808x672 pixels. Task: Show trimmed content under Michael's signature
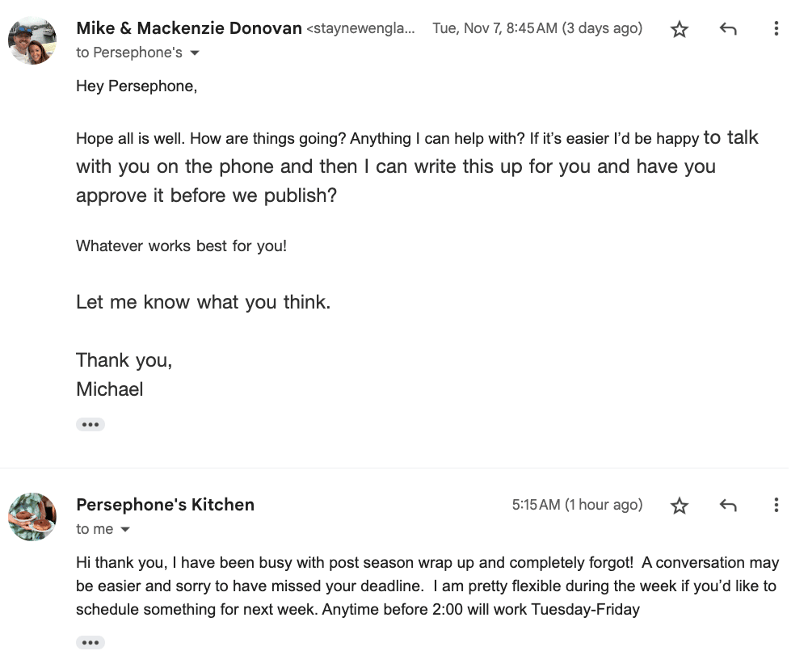pyautogui.click(x=90, y=424)
